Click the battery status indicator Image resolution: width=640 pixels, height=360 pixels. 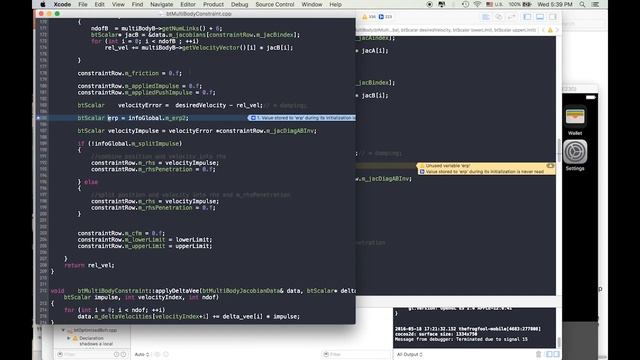click(x=520, y=4)
